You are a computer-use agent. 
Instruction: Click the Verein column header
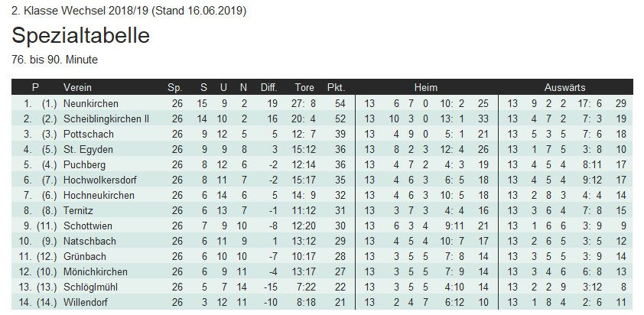(x=77, y=87)
